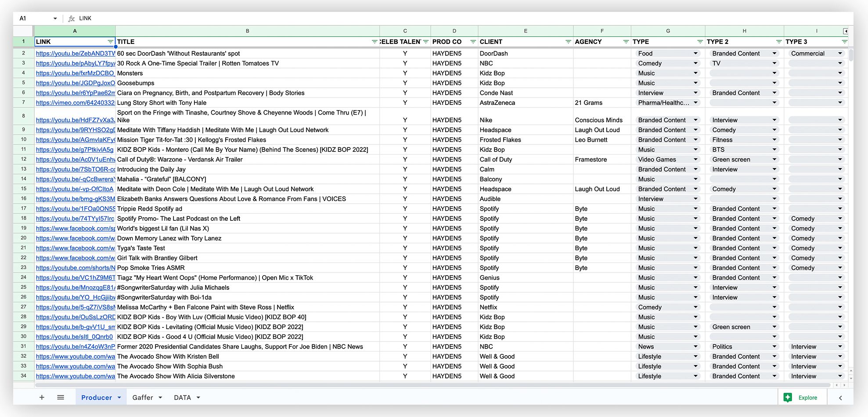Open filter icon on PROD CO header
Screen dimensions: 868x417
(x=473, y=42)
